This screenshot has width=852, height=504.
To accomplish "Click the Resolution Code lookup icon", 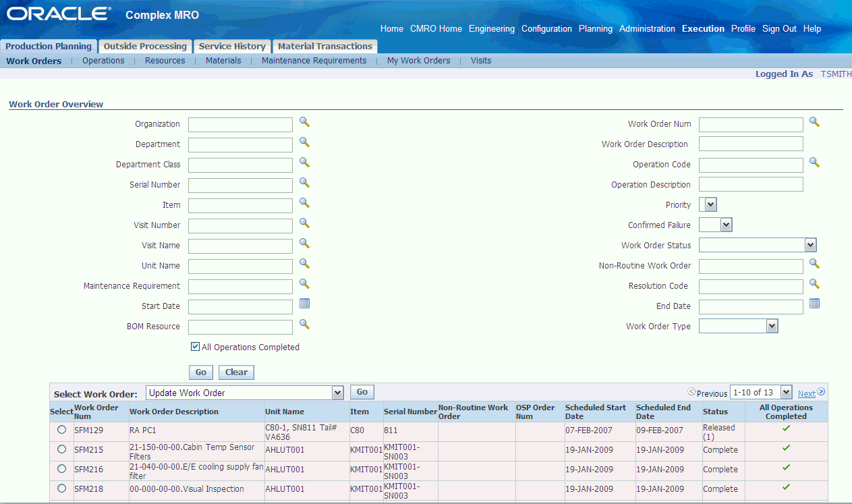I will pos(815,284).
